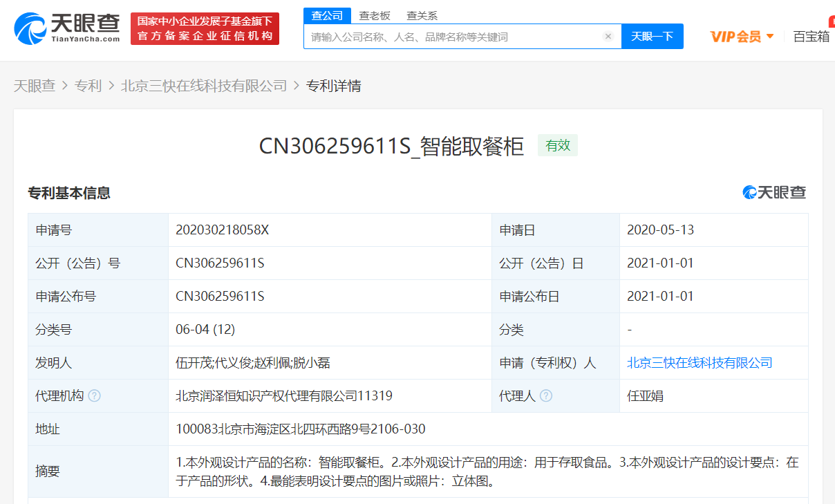This screenshot has width=835, height=504.
Task: Click the 天眼查 watermark logo near table
Action: click(773, 193)
